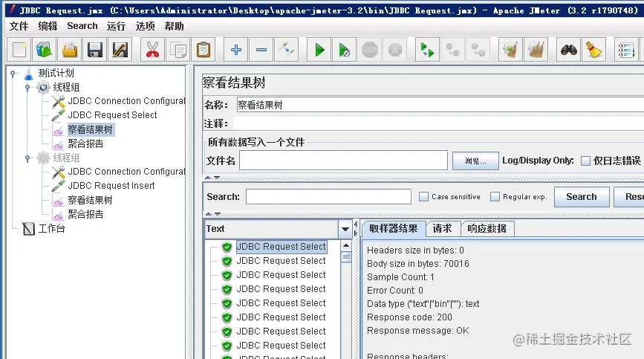Screen dimensions: 644x359
Task: Expand all with the plus icon
Action: pyautogui.click(x=235, y=50)
